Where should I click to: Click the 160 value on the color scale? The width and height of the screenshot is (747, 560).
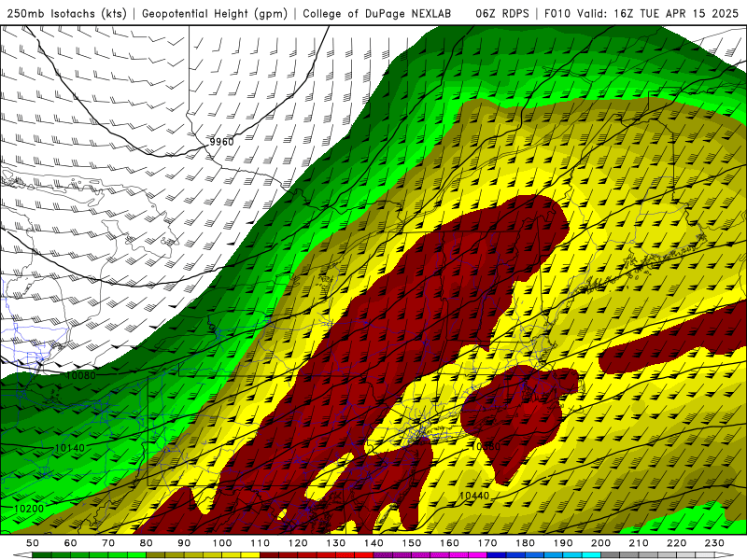(449, 543)
